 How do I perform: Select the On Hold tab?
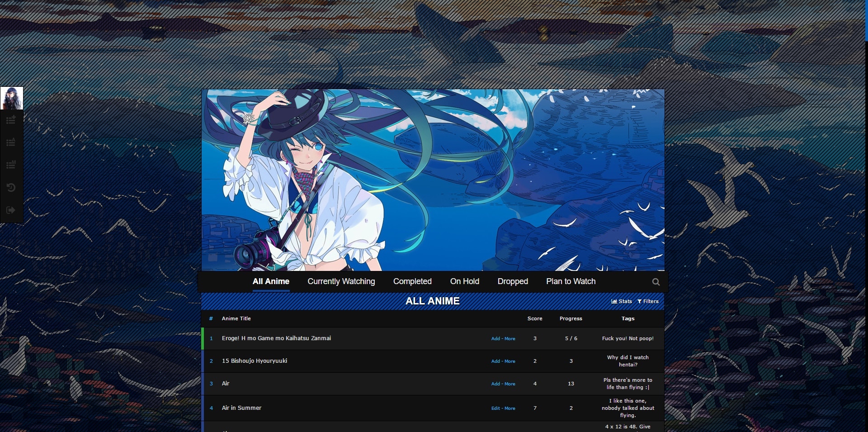(464, 281)
